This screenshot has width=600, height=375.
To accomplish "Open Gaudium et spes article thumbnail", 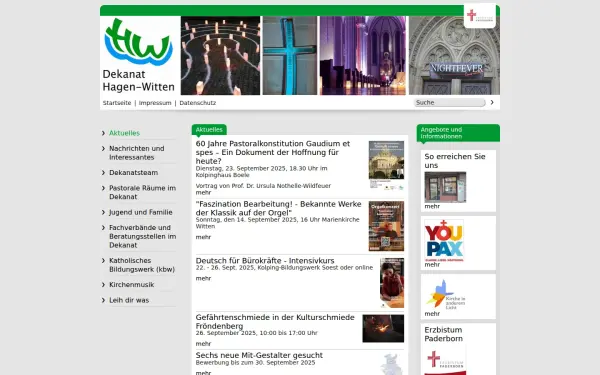I will point(386,165).
